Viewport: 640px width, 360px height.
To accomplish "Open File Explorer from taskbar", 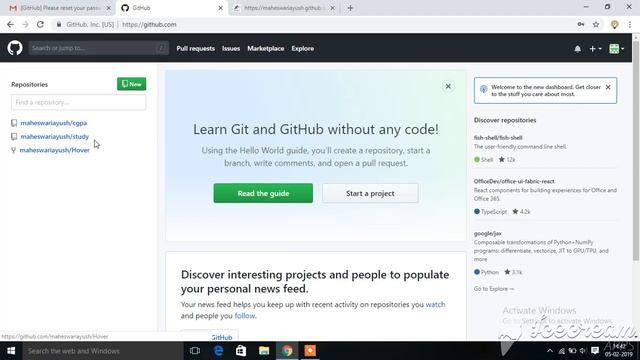I will pos(264,351).
